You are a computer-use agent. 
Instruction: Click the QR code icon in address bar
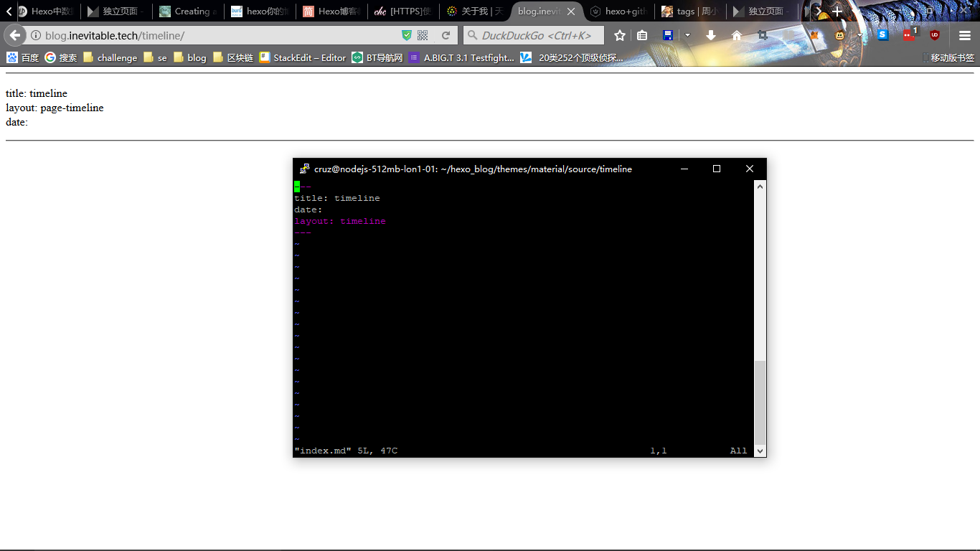(x=423, y=34)
